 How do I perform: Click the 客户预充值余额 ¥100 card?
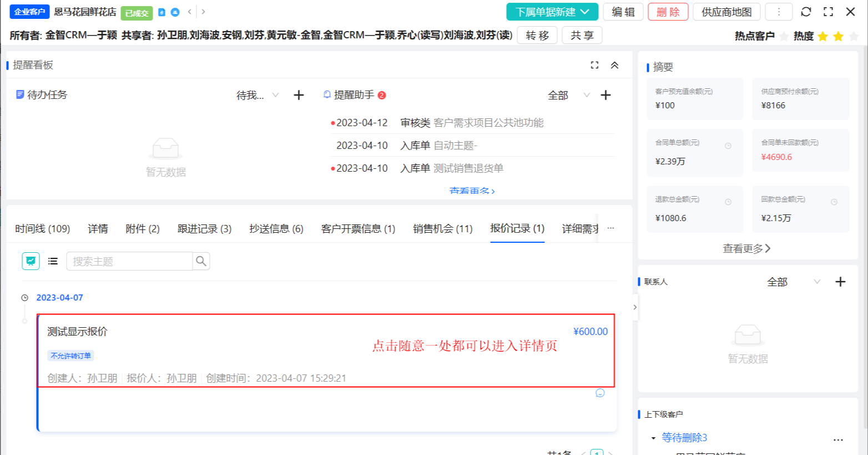[695, 99]
